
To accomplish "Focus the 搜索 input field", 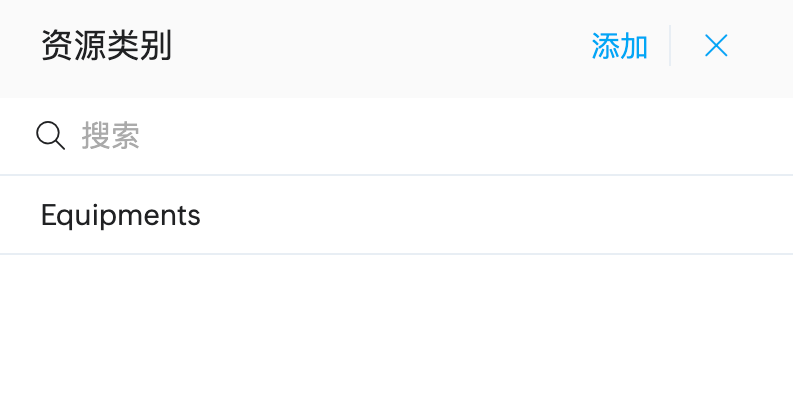I will [400, 136].
